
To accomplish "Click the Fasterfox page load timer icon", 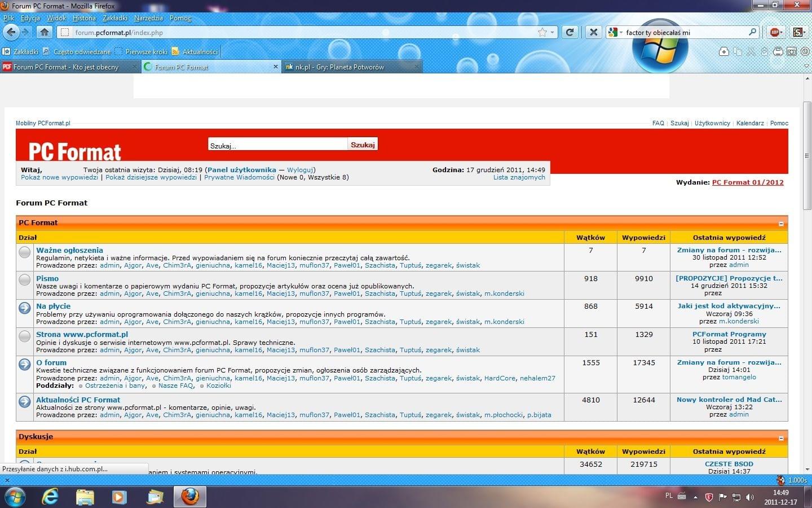I will [781, 480].
